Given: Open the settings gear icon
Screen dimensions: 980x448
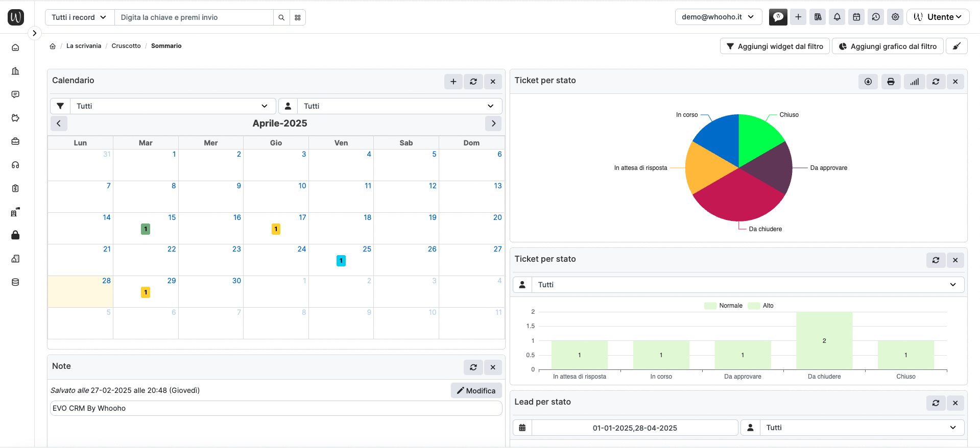Looking at the screenshot, I should [x=895, y=17].
